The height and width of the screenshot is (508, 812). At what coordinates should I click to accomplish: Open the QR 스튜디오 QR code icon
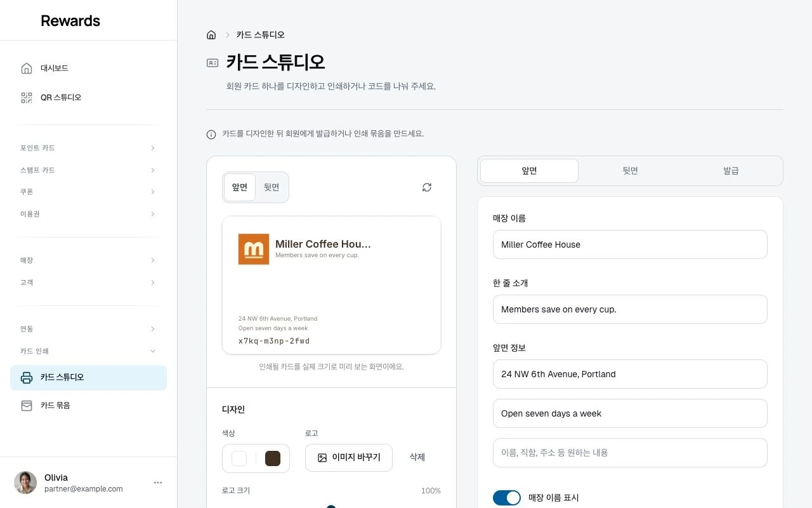(x=27, y=98)
